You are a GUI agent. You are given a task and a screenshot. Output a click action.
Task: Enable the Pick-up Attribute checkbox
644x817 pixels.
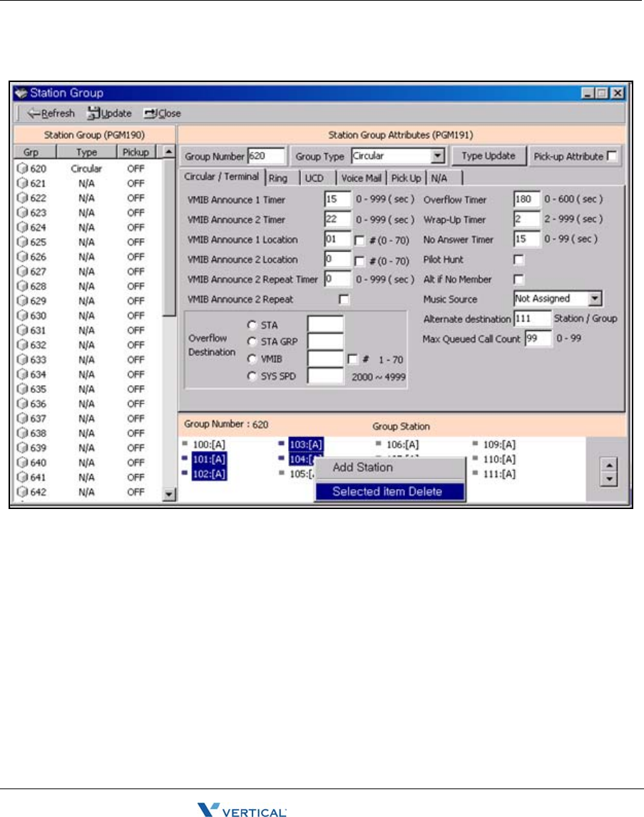click(612, 156)
